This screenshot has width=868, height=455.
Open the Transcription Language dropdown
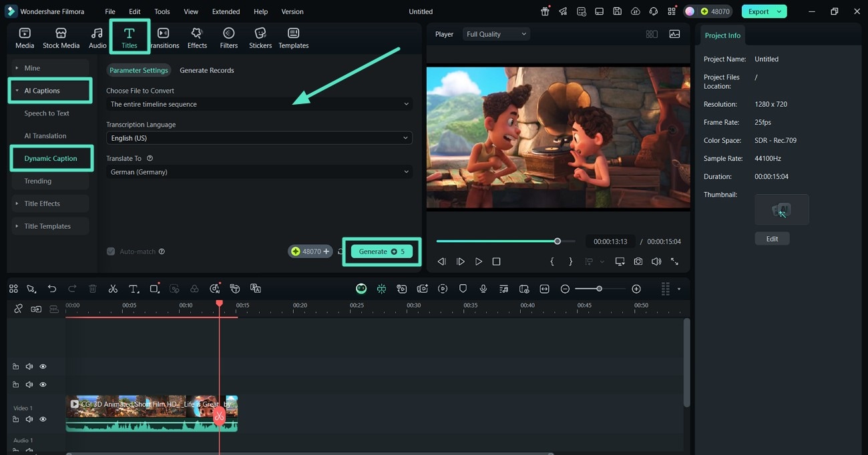259,138
